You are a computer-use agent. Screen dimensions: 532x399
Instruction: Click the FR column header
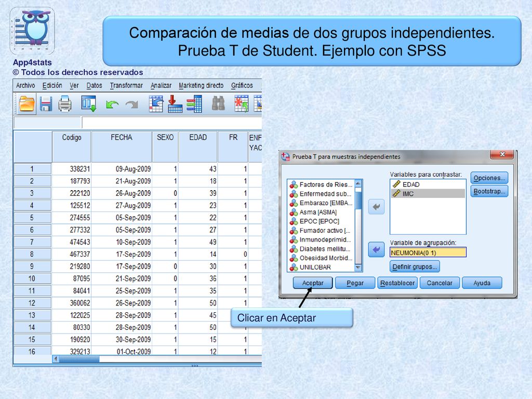pyautogui.click(x=233, y=147)
